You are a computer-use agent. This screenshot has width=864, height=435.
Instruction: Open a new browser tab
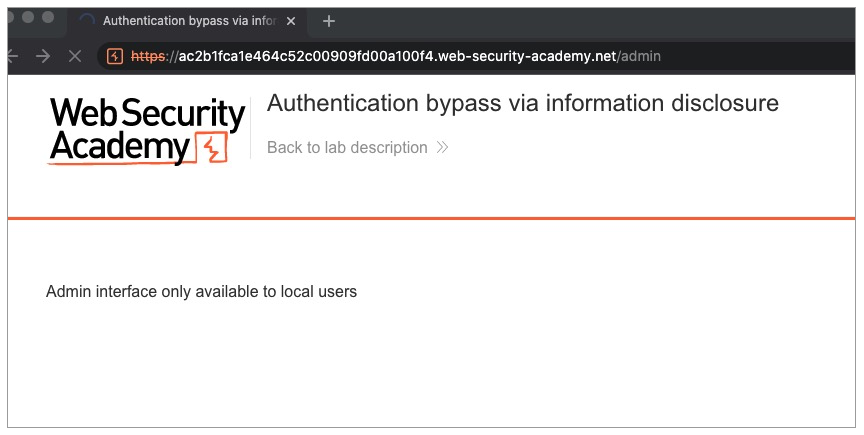coord(329,21)
